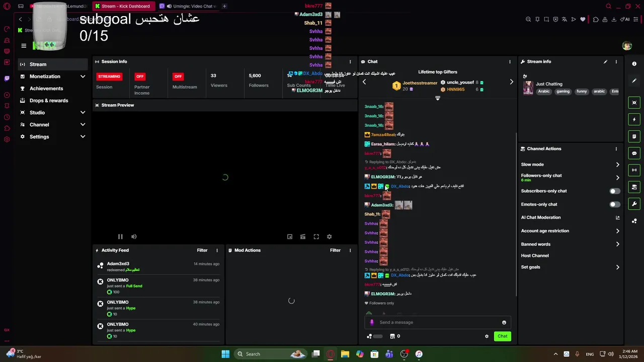Toggle Emotes-only chat

(615, 205)
